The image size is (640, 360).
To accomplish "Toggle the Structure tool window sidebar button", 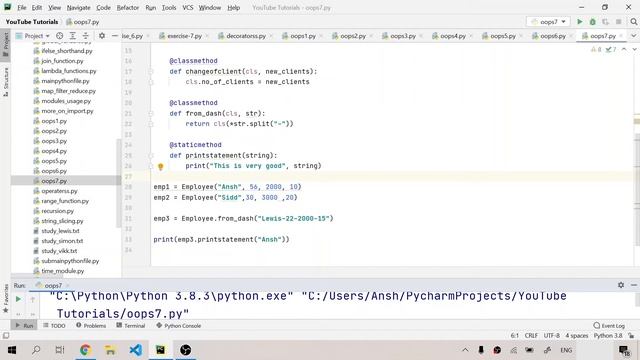I will [6, 82].
